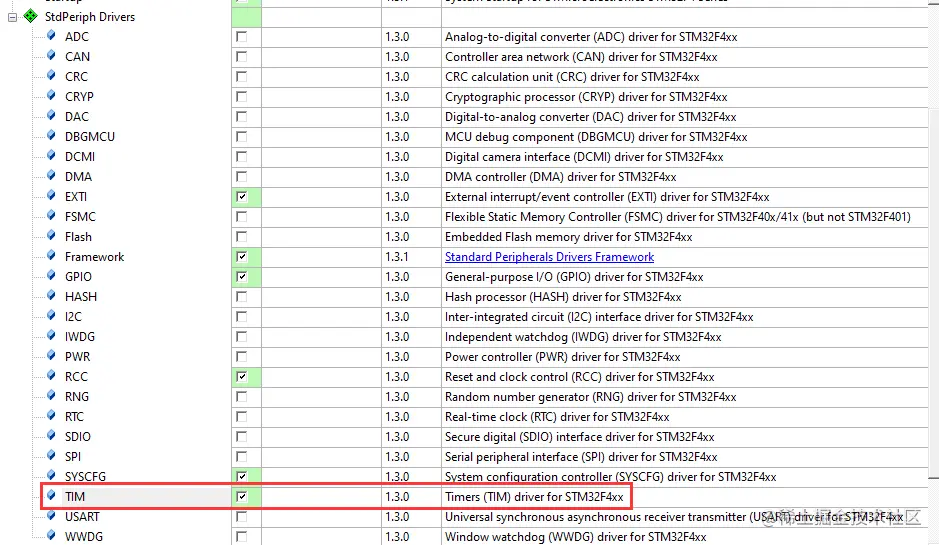Click the component icon next to GPIO

[52, 276]
